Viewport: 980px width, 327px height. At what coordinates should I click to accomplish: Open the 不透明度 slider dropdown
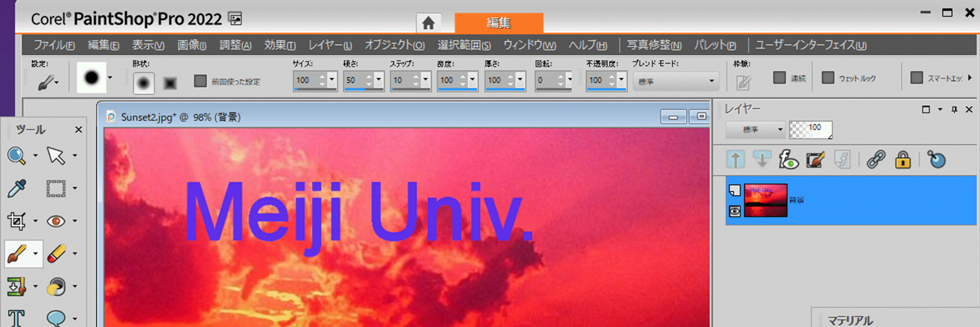(621, 80)
